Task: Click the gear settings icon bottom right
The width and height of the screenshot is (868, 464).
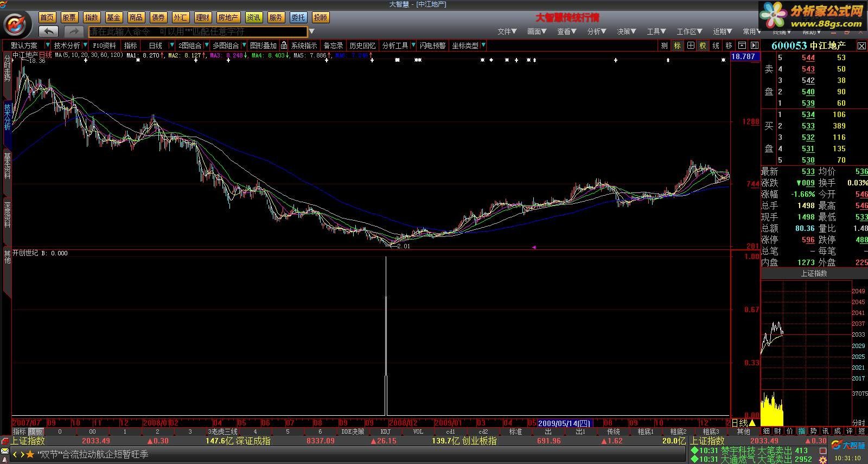Action: click(x=823, y=460)
